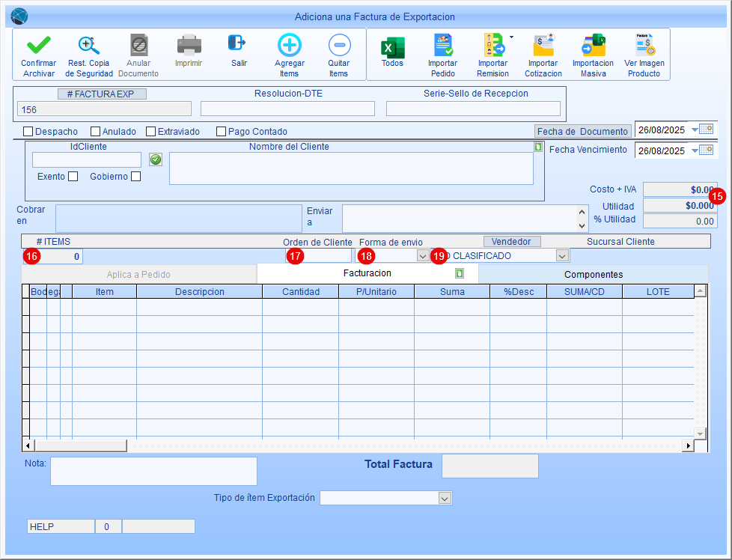This screenshot has width=732, height=560.
Task: Expand Tipo de ítem Exportación dropdown
Action: coord(445,499)
